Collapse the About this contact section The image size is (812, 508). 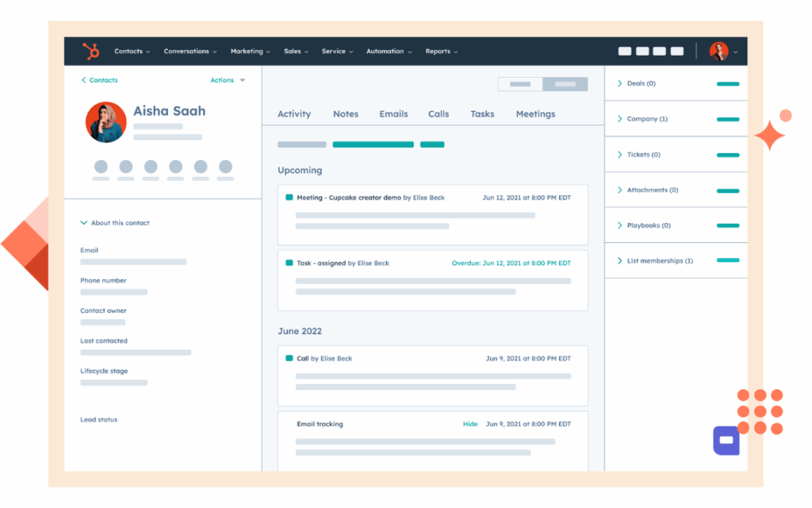[x=115, y=223]
